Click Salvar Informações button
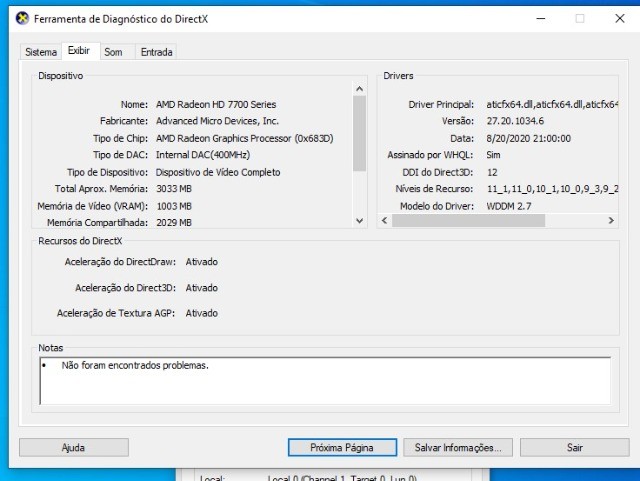This screenshot has height=481, width=640. 458,448
